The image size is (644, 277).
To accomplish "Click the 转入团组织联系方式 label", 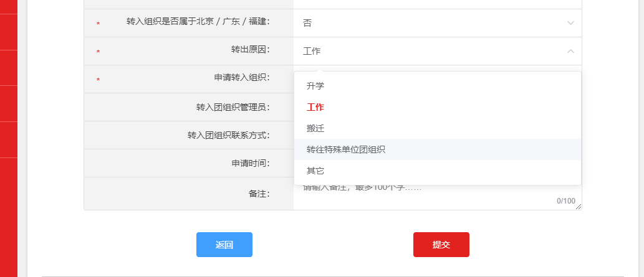I will point(228,135).
